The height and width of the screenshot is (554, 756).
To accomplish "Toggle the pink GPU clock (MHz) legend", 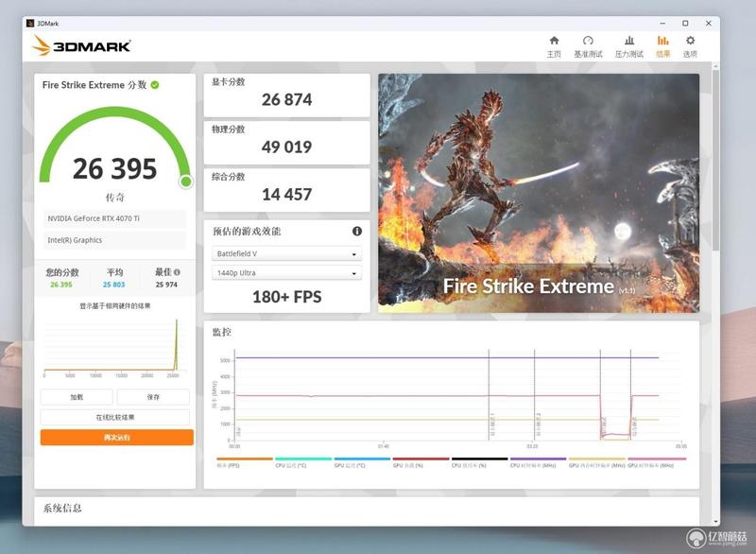I will click(657, 462).
